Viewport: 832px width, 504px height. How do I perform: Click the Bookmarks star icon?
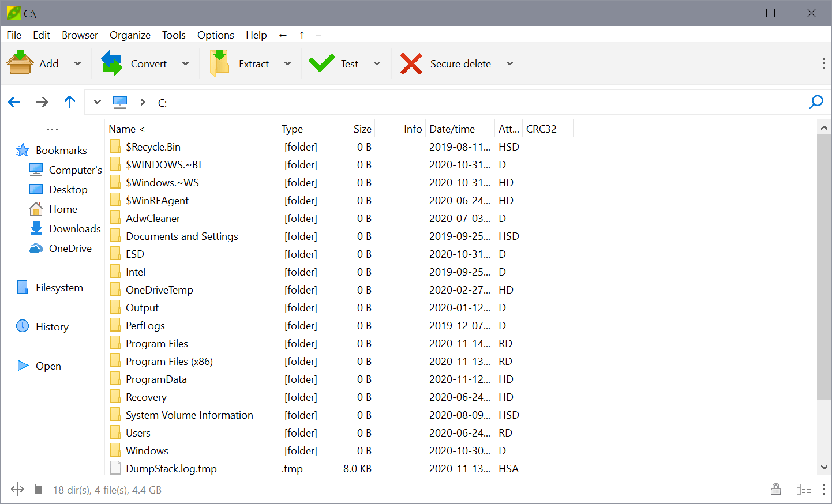23,150
